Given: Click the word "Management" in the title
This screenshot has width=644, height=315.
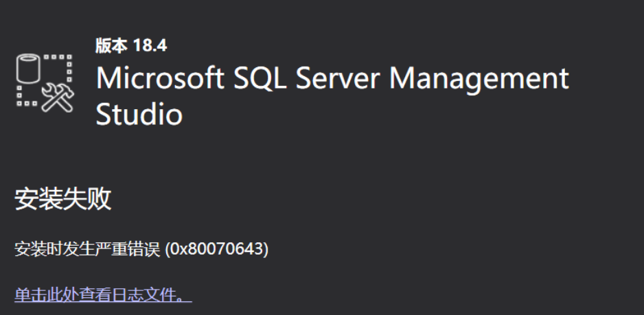Looking at the screenshot, I should click(479, 78).
